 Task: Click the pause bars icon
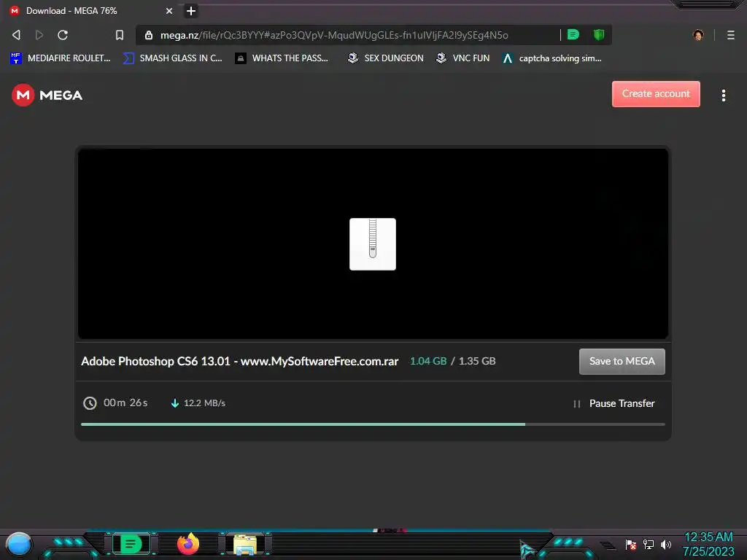[x=576, y=404]
